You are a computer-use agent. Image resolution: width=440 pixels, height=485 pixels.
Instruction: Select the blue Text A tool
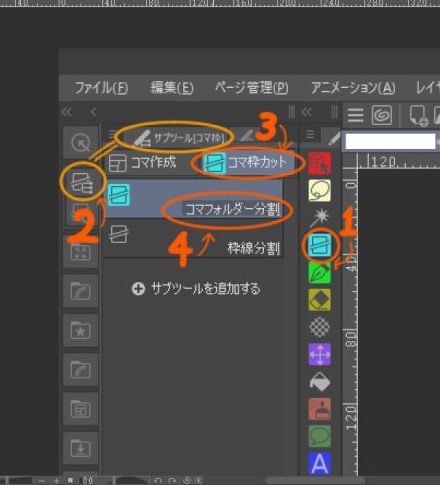pyautogui.click(x=320, y=463)
